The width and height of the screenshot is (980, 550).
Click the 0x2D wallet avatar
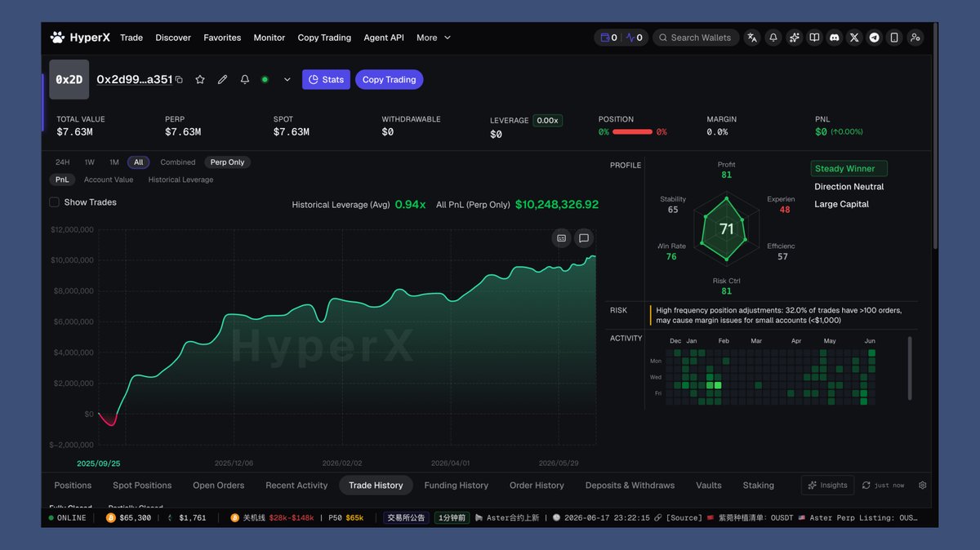click(69, 80)
